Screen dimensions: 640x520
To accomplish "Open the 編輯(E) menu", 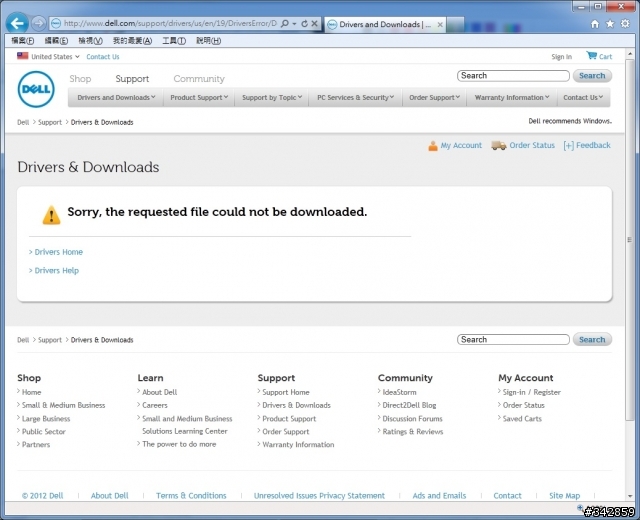I will click(56, 40).
